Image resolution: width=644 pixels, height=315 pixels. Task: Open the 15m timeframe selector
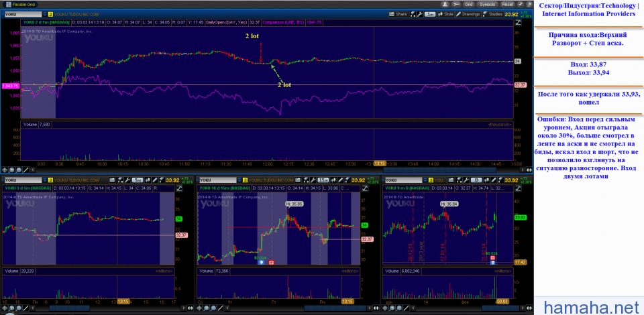323,180
